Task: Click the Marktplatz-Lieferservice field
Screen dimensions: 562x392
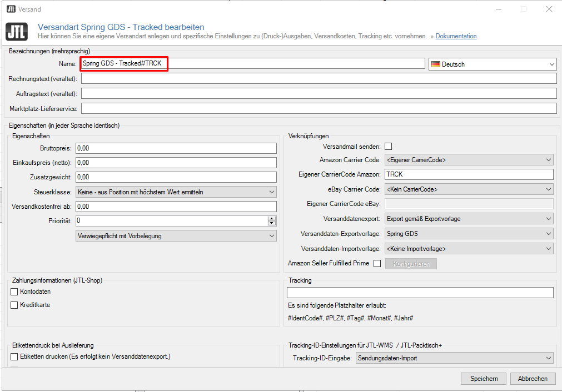Action: pos(319,108)
